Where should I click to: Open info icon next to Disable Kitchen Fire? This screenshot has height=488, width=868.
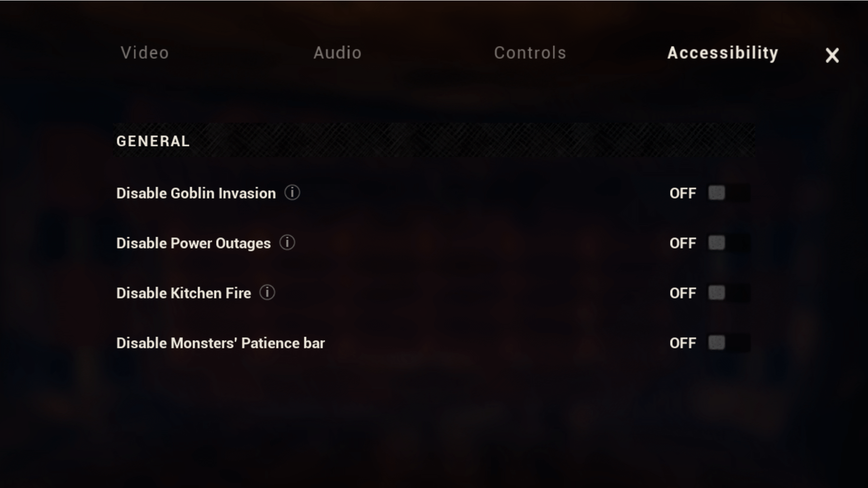pyautogui.click(x=267, y=293)
